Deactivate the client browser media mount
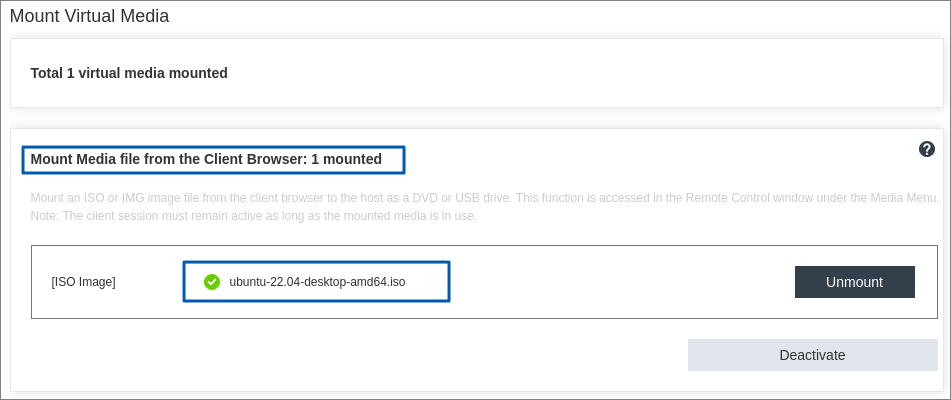Image resolution: width=951 pixels, height=400 pixels. [812, 355]
